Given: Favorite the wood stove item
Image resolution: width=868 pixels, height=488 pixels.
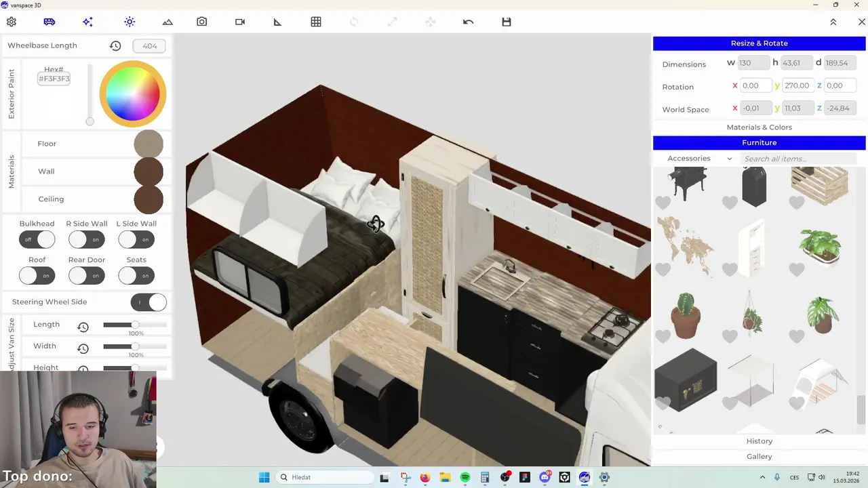Looking at the screenshot, I should click(663, 203).
